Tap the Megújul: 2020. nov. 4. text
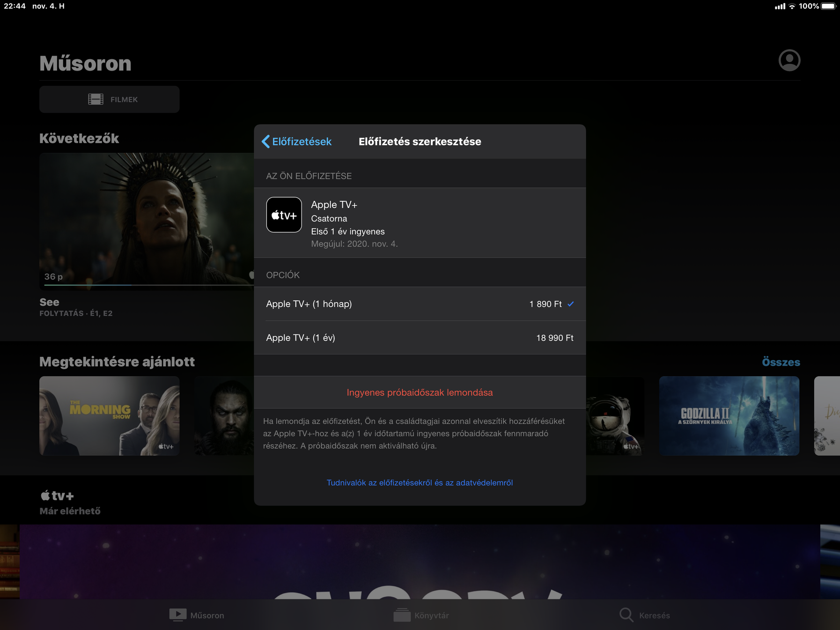 click(354, 244)
